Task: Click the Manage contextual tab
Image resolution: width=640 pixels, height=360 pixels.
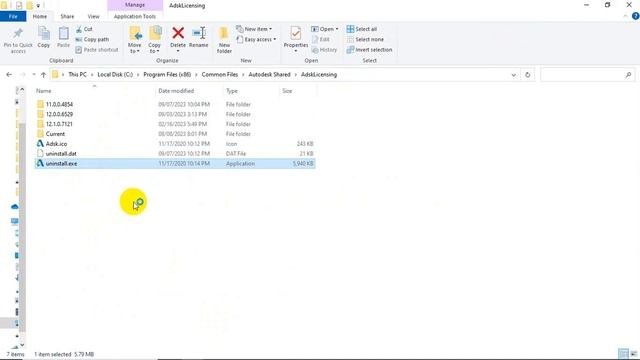Action: coord(135,5)
